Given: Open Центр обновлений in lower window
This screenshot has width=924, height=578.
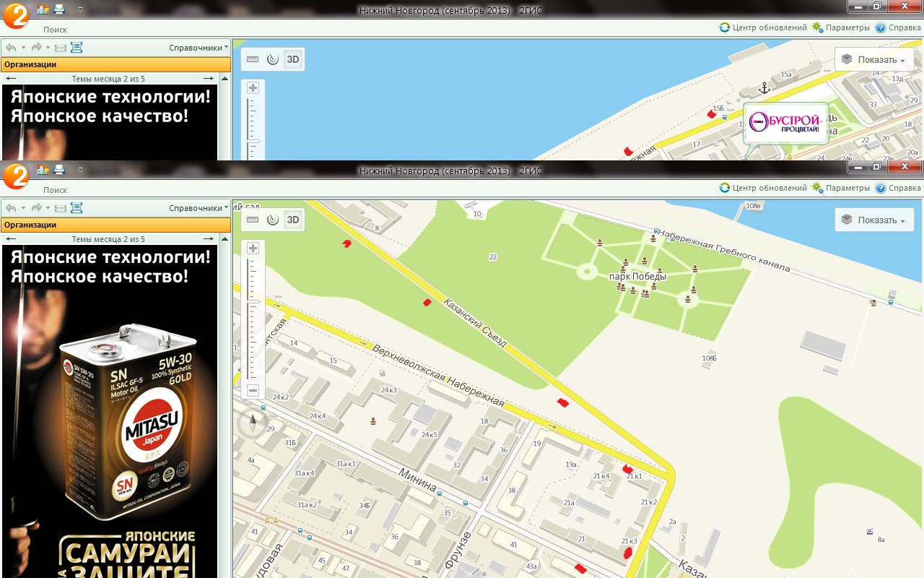Looking at the screenshot, I should click(x=763, y=188).
